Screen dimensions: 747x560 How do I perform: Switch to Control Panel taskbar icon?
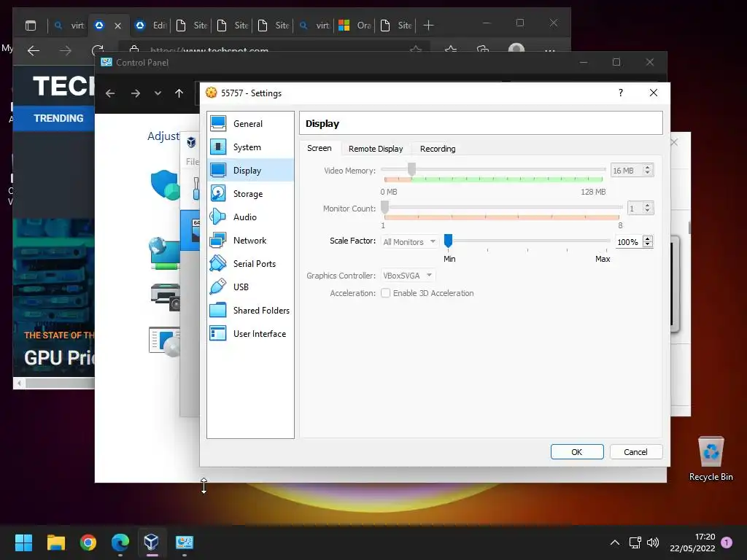(185, 542)
